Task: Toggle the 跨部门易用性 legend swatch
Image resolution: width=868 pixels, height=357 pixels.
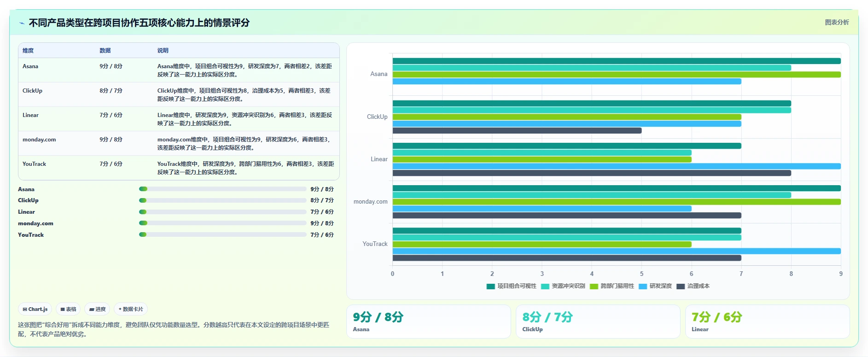Action: pyautogui.click(x=594, y=286)
